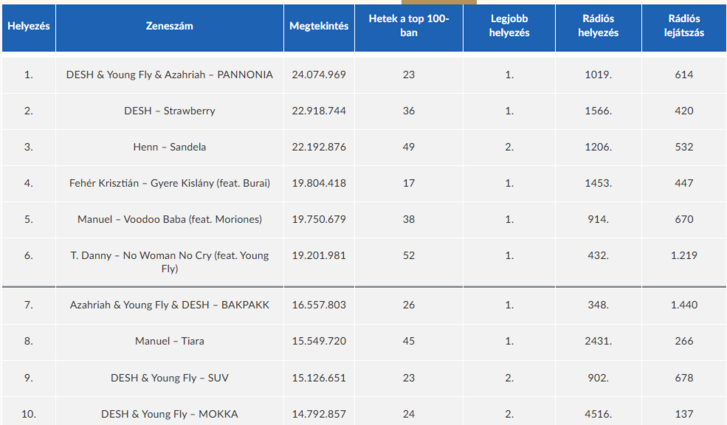Click the Helyezés column header
The image size is (727, 425).
pos(29,26)
